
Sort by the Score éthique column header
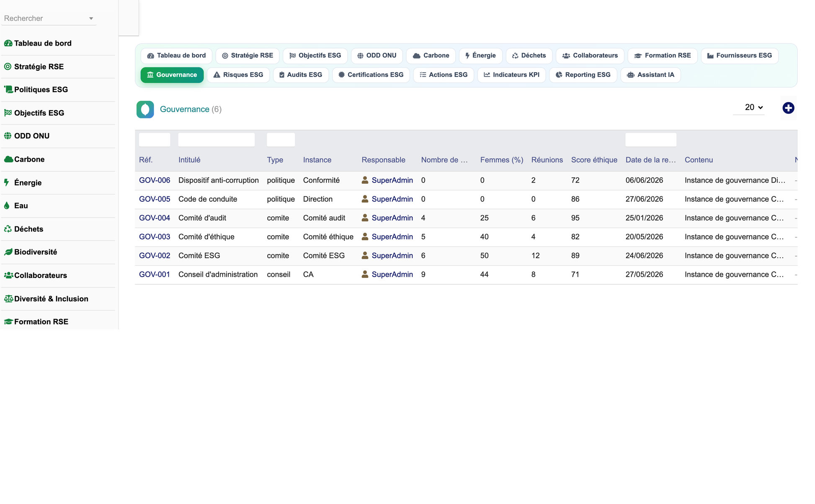coord(594,160)
